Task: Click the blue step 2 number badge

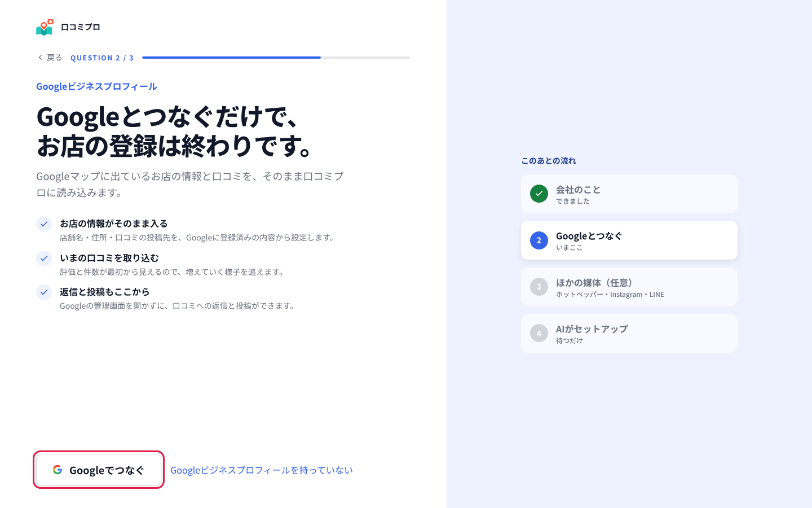Action: point(539,240)
